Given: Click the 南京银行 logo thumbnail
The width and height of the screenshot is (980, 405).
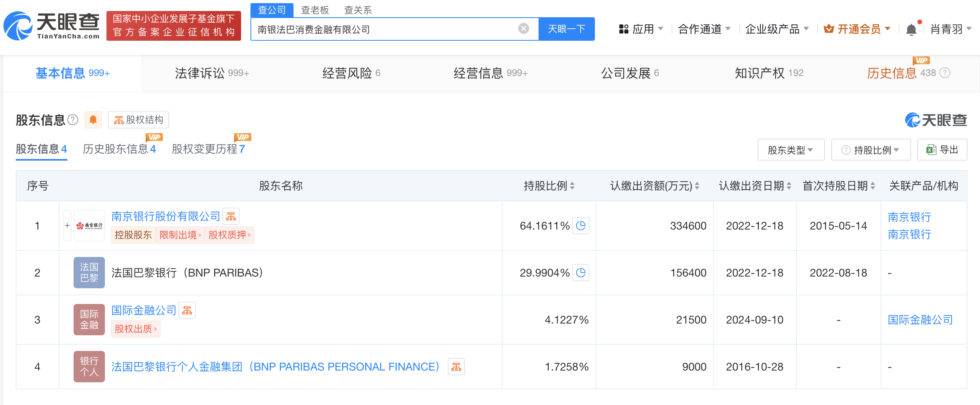Looking at the screenshot, I should pos(89,226).
